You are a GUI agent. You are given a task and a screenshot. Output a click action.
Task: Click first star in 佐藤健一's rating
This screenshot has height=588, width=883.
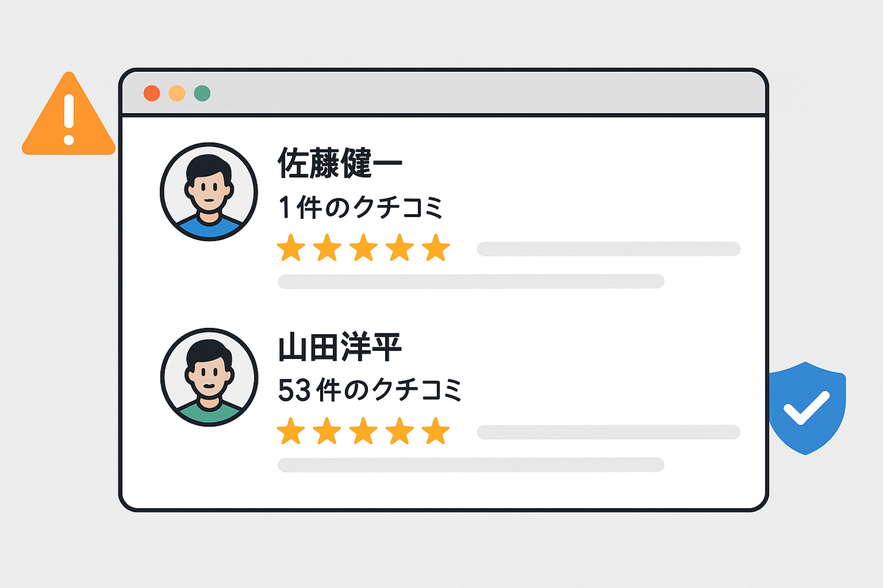291,247
